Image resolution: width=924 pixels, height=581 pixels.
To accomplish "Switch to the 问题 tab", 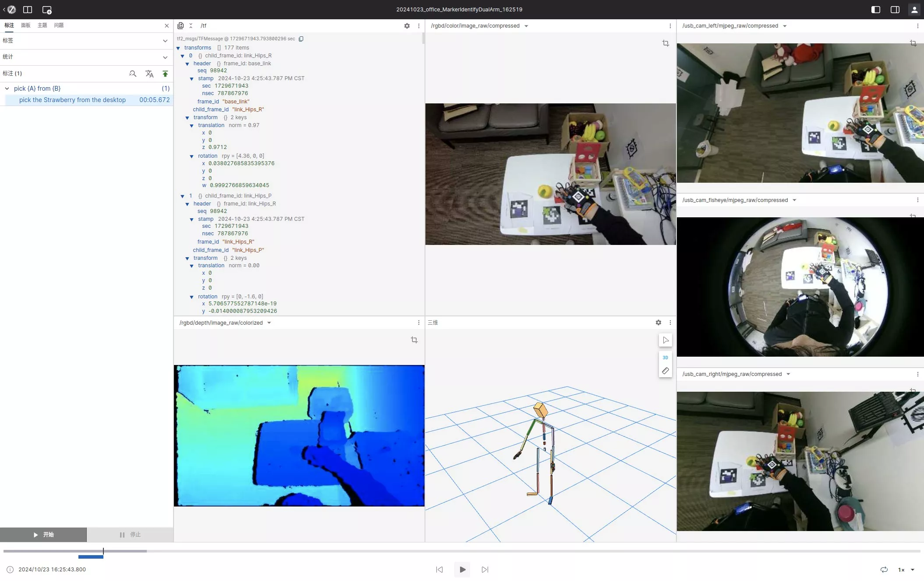I will (59, 25).
